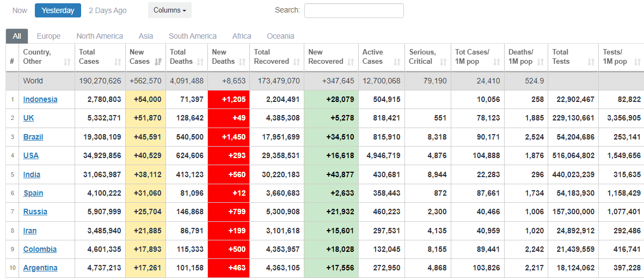Show data from 2 Days Ago
644x278 pixels.
[x=108, y=10]
